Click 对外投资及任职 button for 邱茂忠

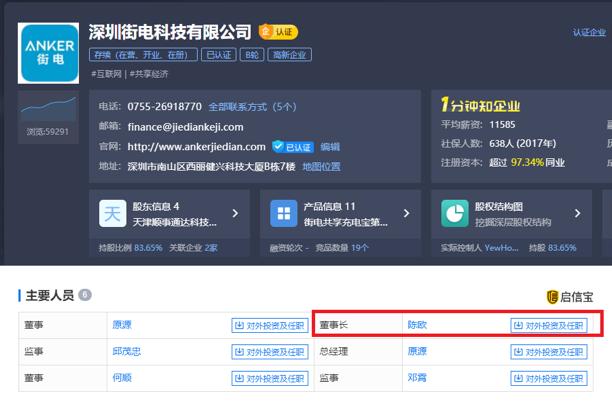pos(270,352)
